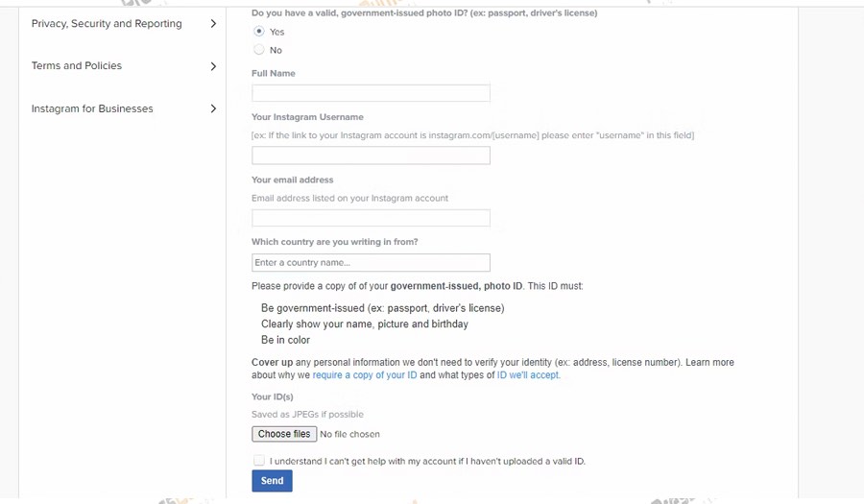Open the 'ID we'll accept' link
This screenshot has height=504, width=864.
[x=528, y=375]
